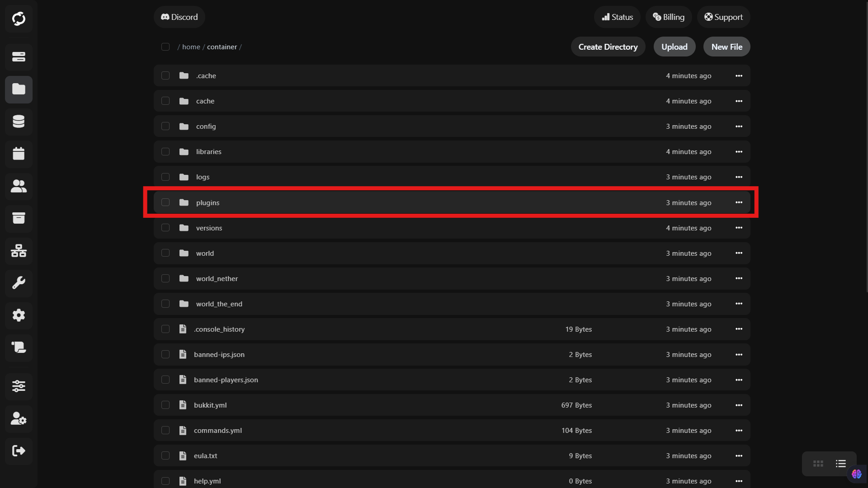Screen dimensions: 868x488
Task: Click the Discord button at the top
Action: pos(179,17)
